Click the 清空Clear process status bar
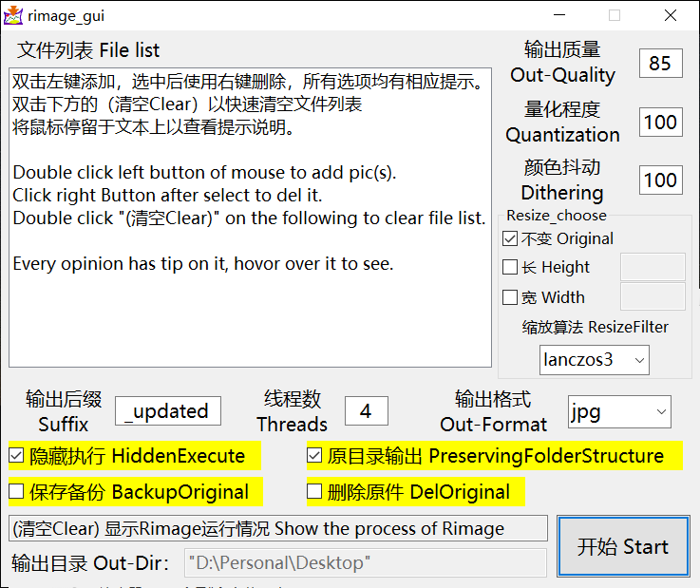Viewport: 700px width, 588px height. pyautogui.click(x=277, y=529)
